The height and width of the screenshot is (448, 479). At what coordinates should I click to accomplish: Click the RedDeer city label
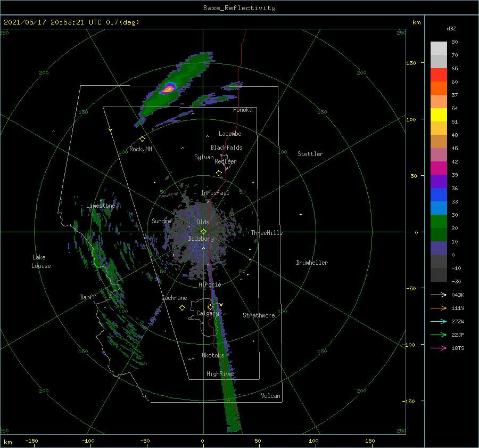click(x=226, y=161)
